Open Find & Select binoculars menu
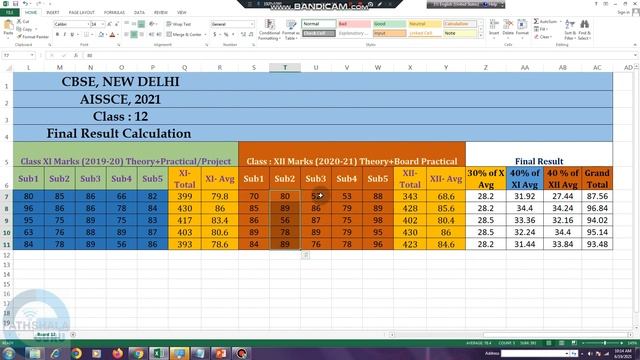This screenshot has height=360, width=640. point(584,29)
